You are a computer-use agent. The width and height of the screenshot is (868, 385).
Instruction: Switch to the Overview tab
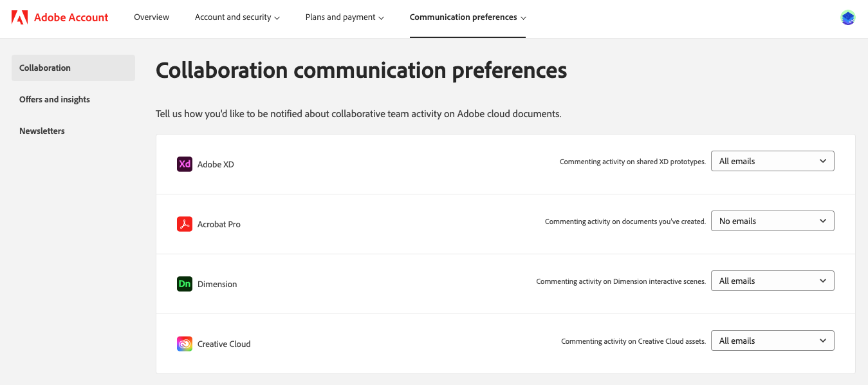click(x=151, y=17)
